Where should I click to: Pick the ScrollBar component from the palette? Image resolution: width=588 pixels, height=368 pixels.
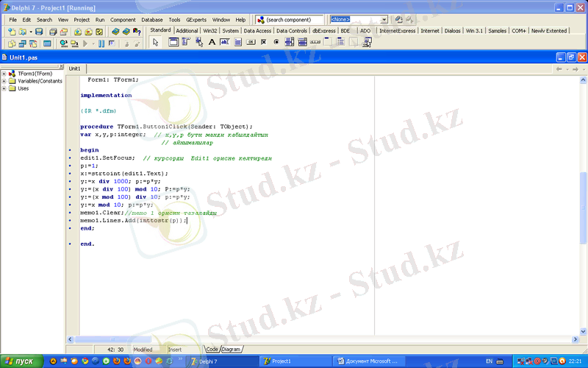click(x=315, y=42)
